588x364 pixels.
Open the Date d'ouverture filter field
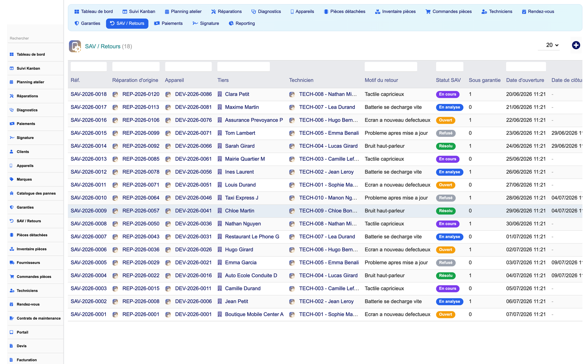pos(526,66)
